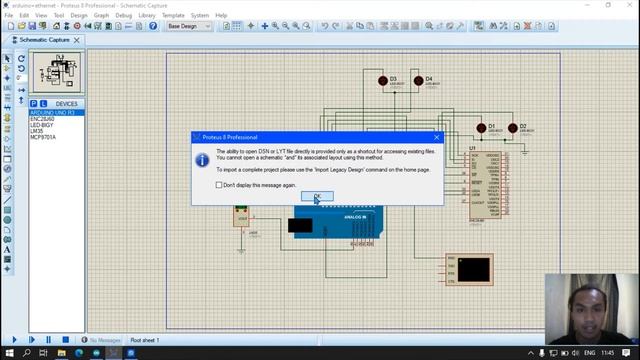The width and height of the screenshot is (640, 360).
Task: Click the Center at Cursor plus icon
Action: coord(264,26)
